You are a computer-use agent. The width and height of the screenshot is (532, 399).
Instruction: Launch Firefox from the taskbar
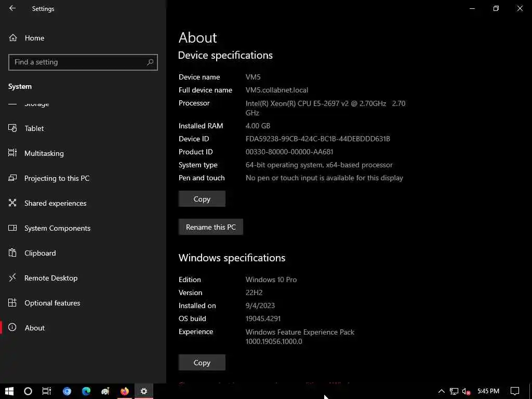click(x=125, y=391)
